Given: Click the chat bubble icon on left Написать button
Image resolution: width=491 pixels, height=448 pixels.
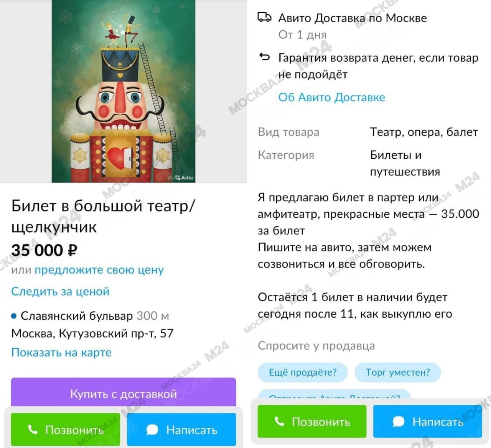Looking at the screenshot, I should 152,430.
